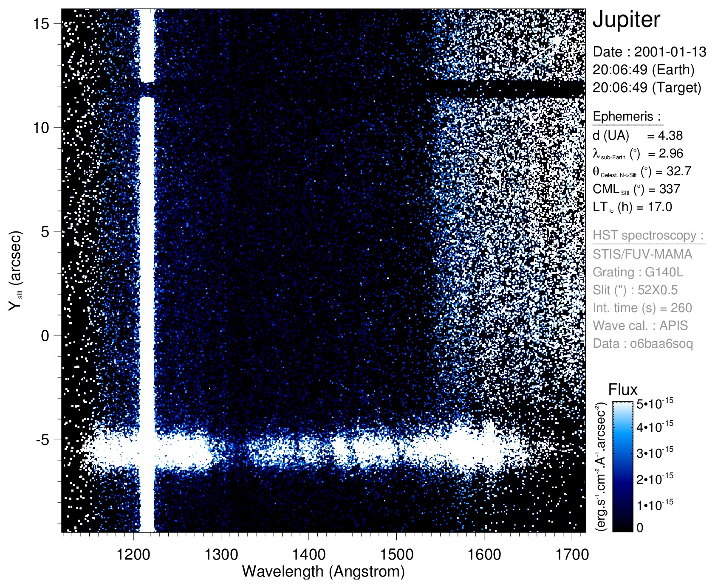Click the Slit (") : 52X0.5 line
The width and height of the screenshot is (715, 588).
coord(635,290)
